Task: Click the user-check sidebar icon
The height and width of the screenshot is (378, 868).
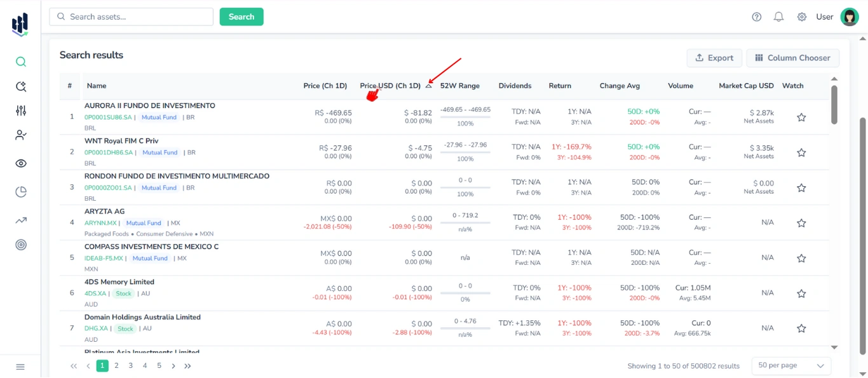Action: [x=20, y=135]
